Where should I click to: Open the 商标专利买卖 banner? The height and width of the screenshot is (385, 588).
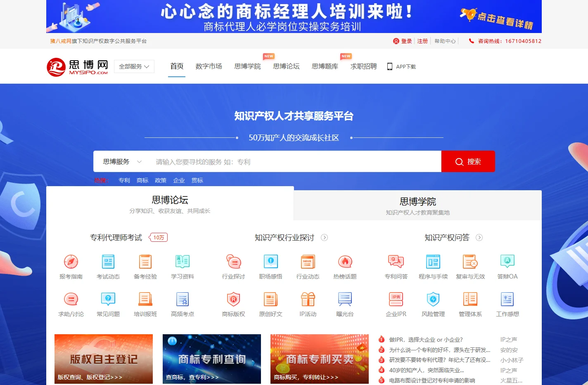320,359
